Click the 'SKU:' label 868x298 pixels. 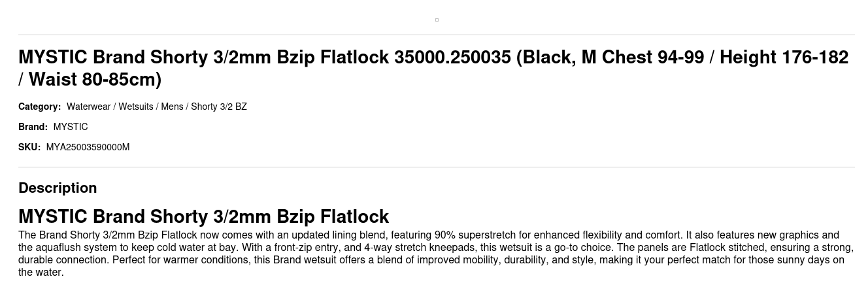click(x=29, y=147)
